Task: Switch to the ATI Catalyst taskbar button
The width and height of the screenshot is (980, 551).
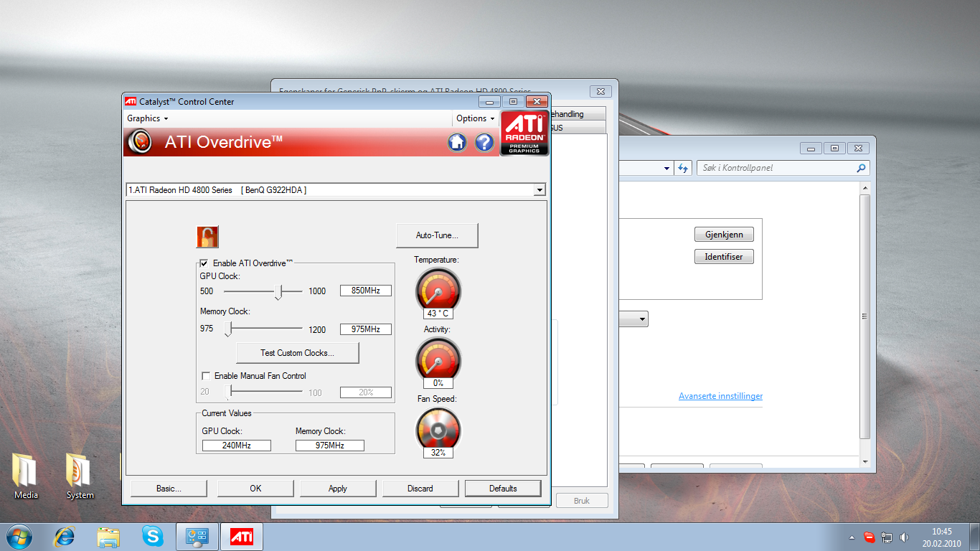Action: (x=241, y=536)
